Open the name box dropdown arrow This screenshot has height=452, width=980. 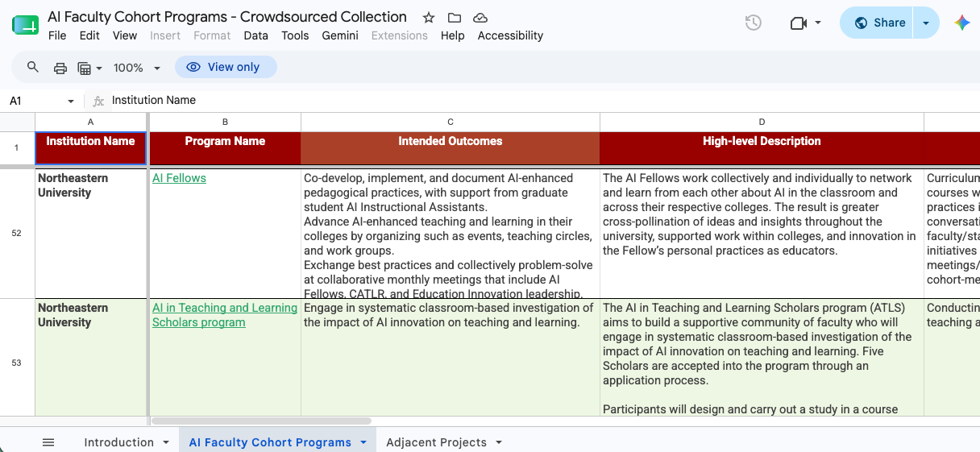[x=71, y=101]
